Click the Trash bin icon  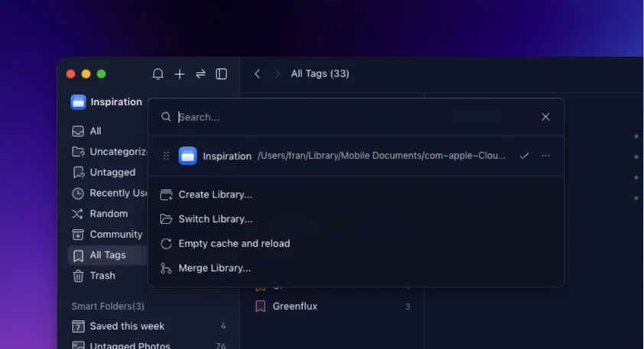(78, 276)
